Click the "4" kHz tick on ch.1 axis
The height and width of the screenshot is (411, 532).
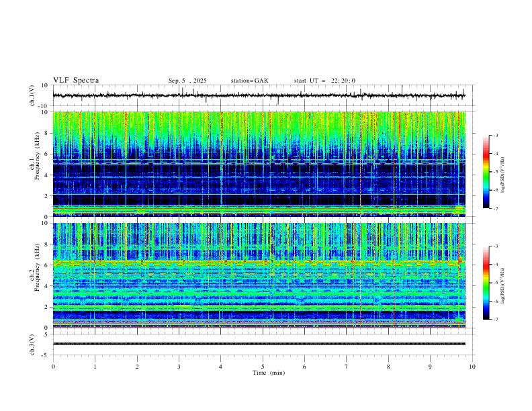[46, 175]
